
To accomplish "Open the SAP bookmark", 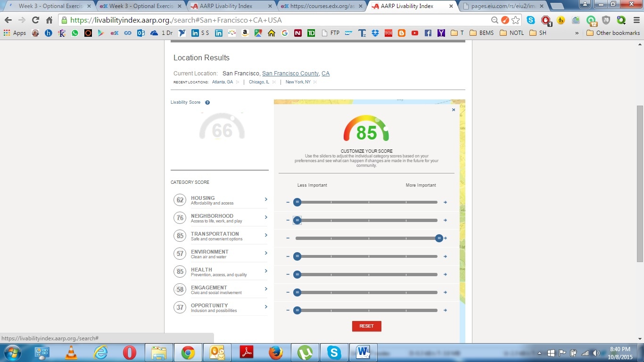I will point(348,33).
